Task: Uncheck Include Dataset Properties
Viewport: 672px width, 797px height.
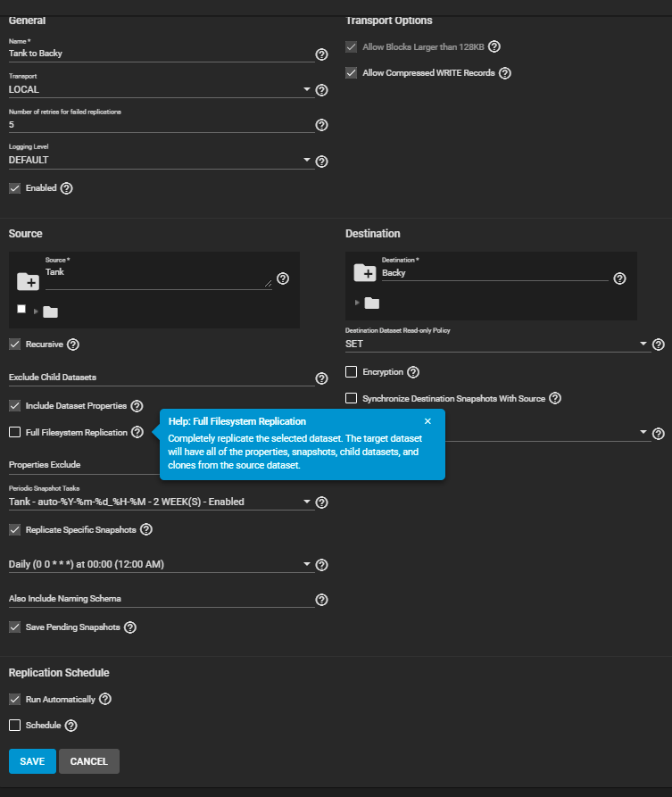Action: pyautogui.click(x=15, y=405)
